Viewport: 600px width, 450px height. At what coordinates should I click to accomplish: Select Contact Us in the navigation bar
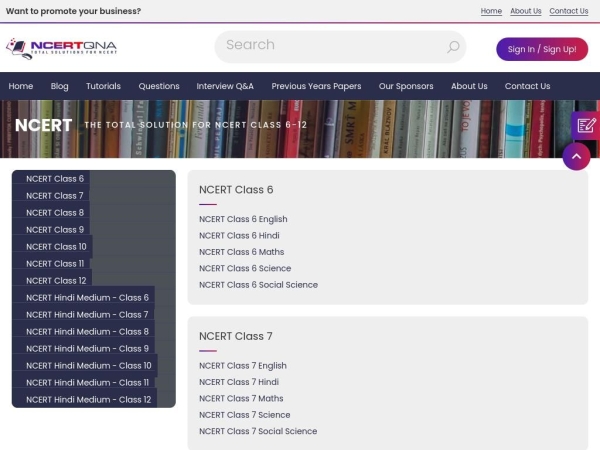coord(527,86)
